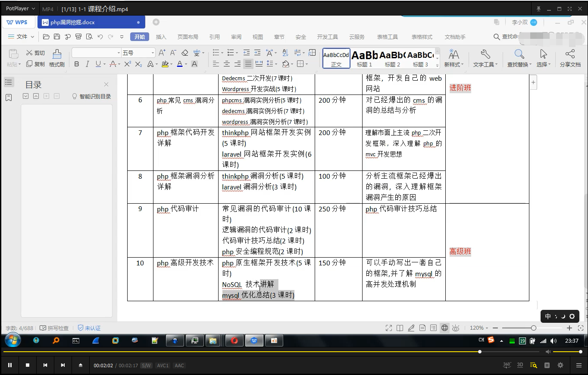Switch to reading layout book icon
The height and width of the screenshot is (375, 588).
point(400,328)
